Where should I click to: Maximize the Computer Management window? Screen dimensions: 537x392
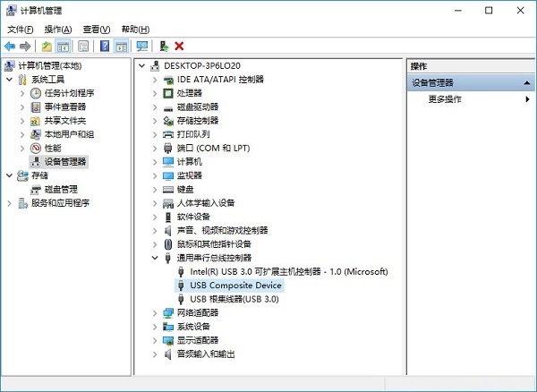[489, 10]
